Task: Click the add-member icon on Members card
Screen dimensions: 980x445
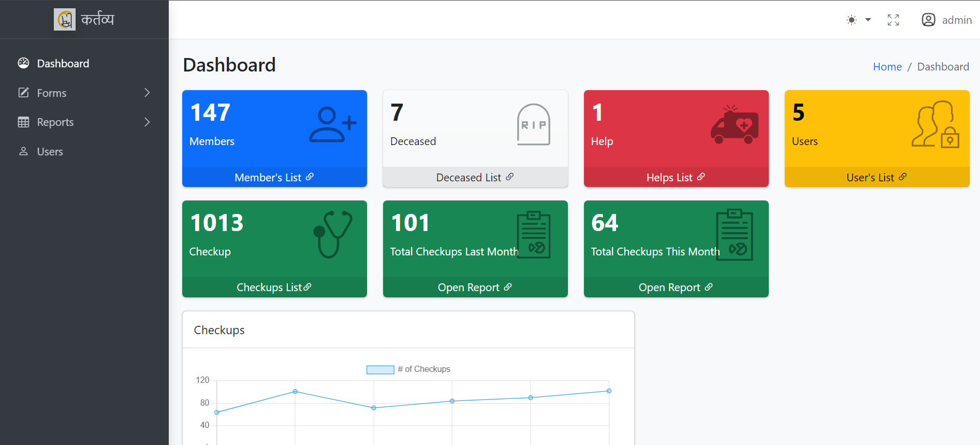Action: click(x=332, y=124)
